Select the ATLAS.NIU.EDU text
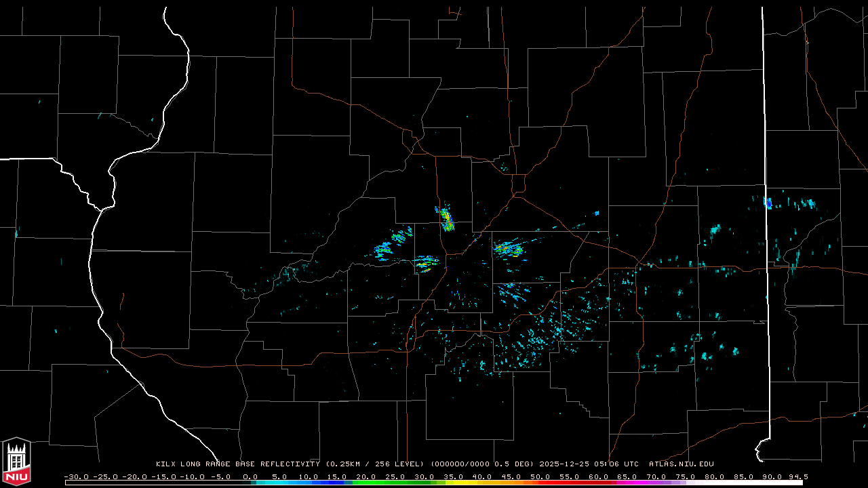This screenshot has width=868, height=488. [x=681, y=464]
